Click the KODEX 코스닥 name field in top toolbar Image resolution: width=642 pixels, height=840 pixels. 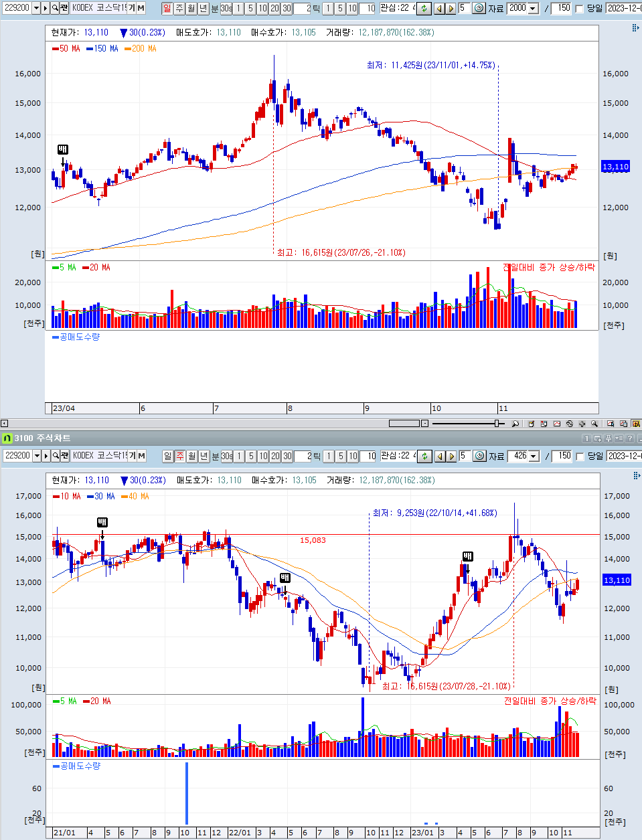pos(98,8)
